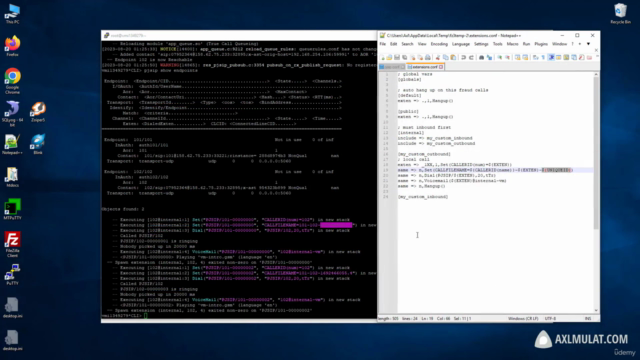The height and width of the screenshot is (360, 640).
Task: Select the Blink desktop shortcut
Action: pos(38,144)
